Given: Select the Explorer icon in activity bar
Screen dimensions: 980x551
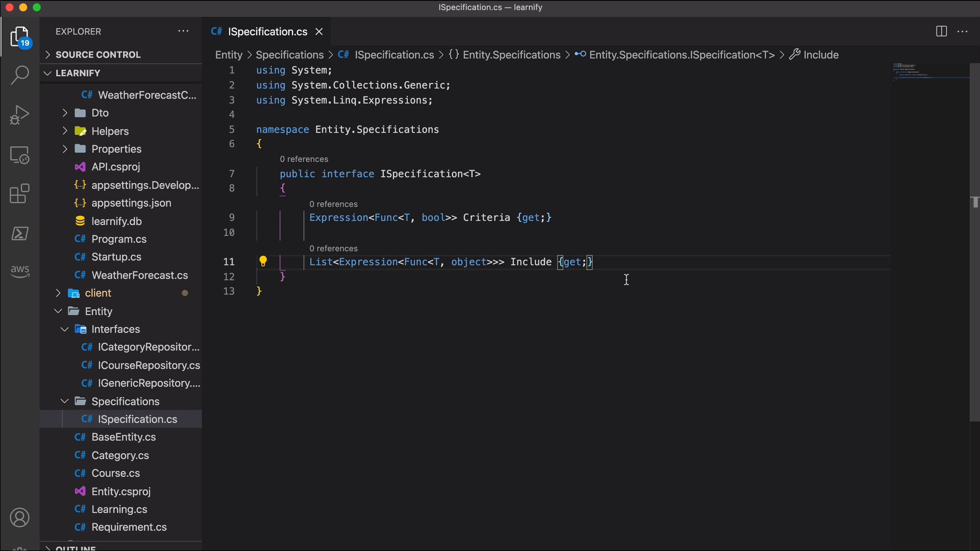Looking at the screenshot, I should [x=19, y=37].
